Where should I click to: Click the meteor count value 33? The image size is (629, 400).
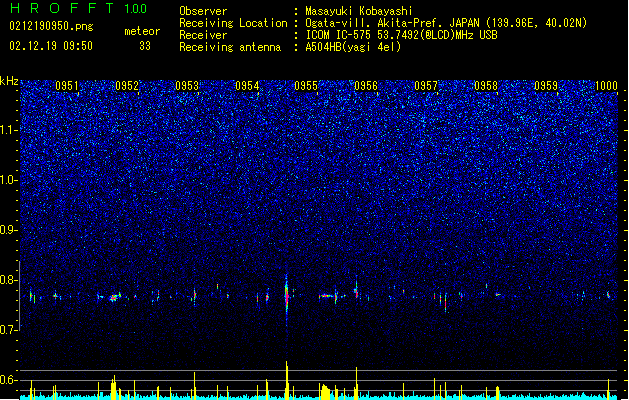(x=145, y=46)
